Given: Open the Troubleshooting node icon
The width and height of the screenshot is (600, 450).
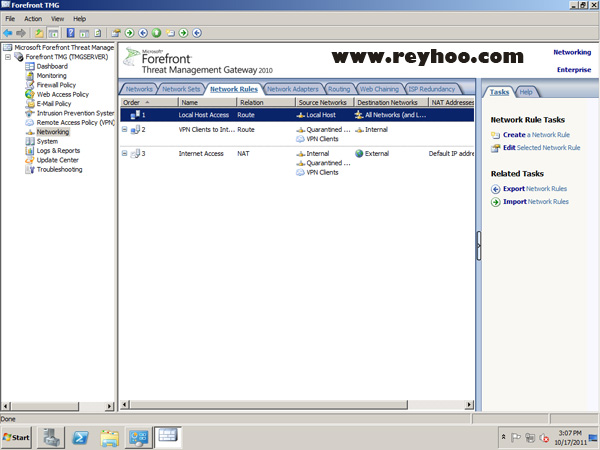Looking at the screenshot, I should (30, 170).
